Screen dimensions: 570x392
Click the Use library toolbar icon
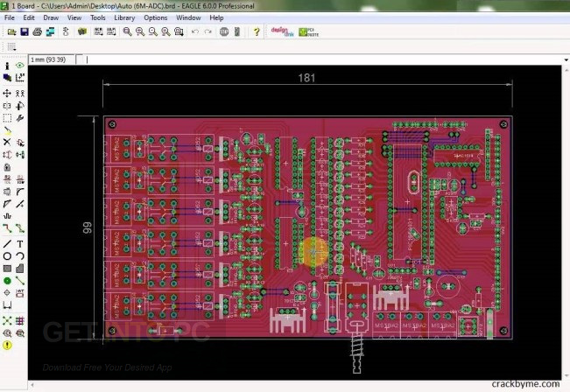coord(82,32)
